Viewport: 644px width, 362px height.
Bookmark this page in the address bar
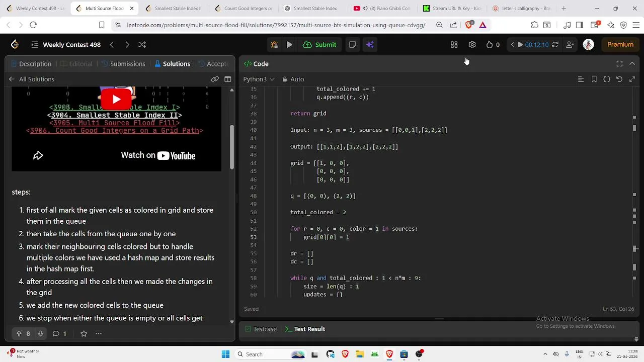point(102,25)
